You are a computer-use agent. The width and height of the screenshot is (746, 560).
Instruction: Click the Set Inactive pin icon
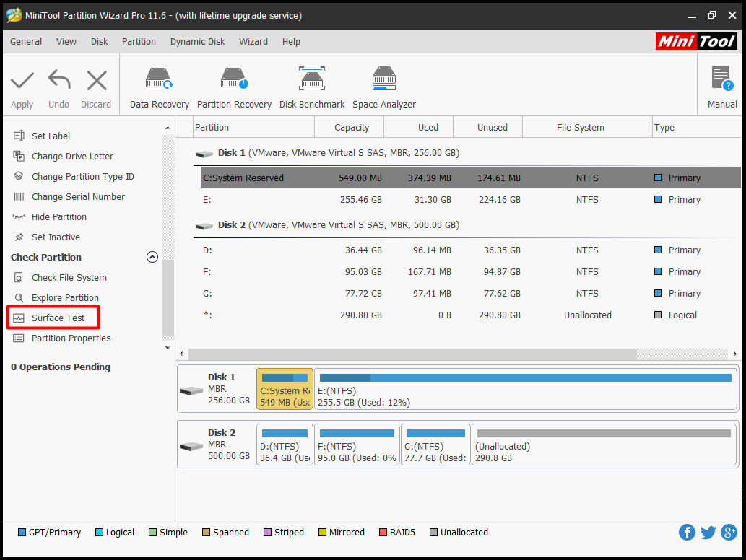(x=19, y=237)
